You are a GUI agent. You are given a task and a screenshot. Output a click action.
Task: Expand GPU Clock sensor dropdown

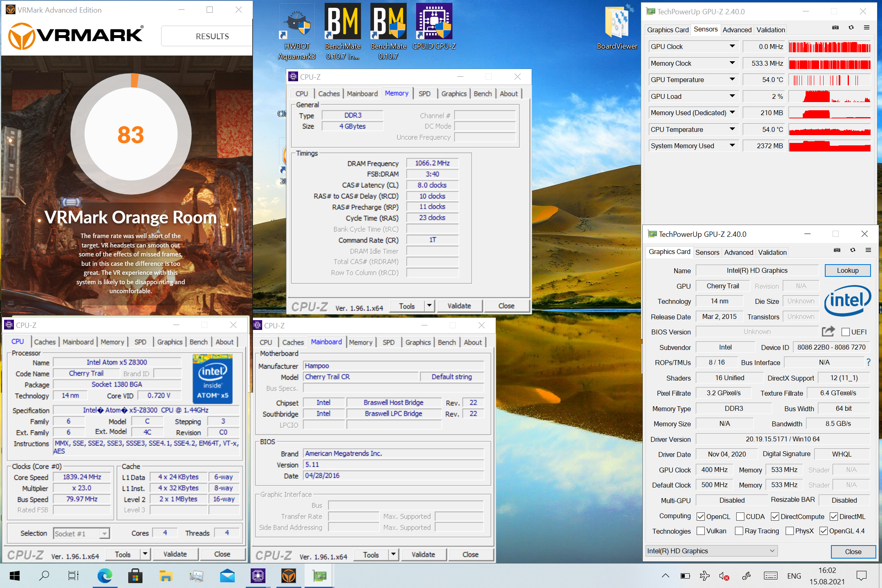coord(732,47)
